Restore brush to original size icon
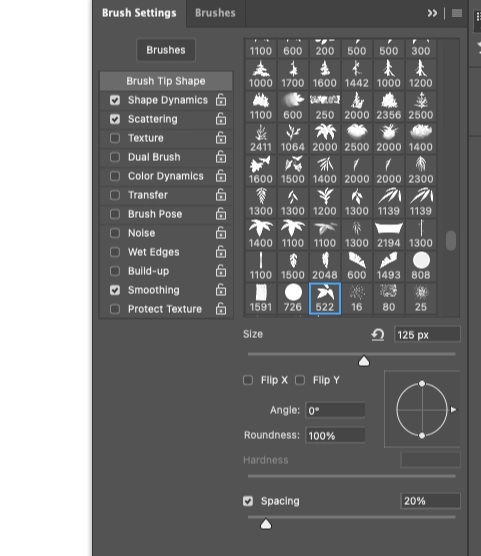481x556 pixels. coord(378,335)
